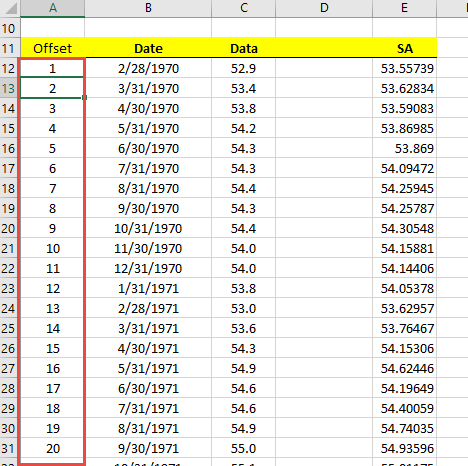Select column E header
Viewport: 468px width, 466px height.
click(404, 8)
